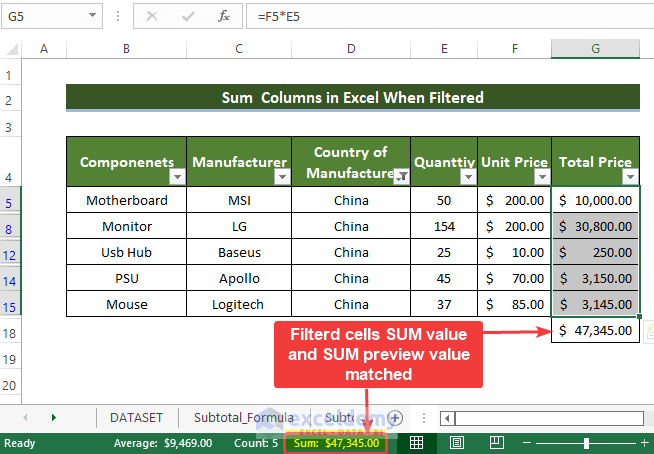
Task: Click the zoom out minus button
Action: pos(527,443)
